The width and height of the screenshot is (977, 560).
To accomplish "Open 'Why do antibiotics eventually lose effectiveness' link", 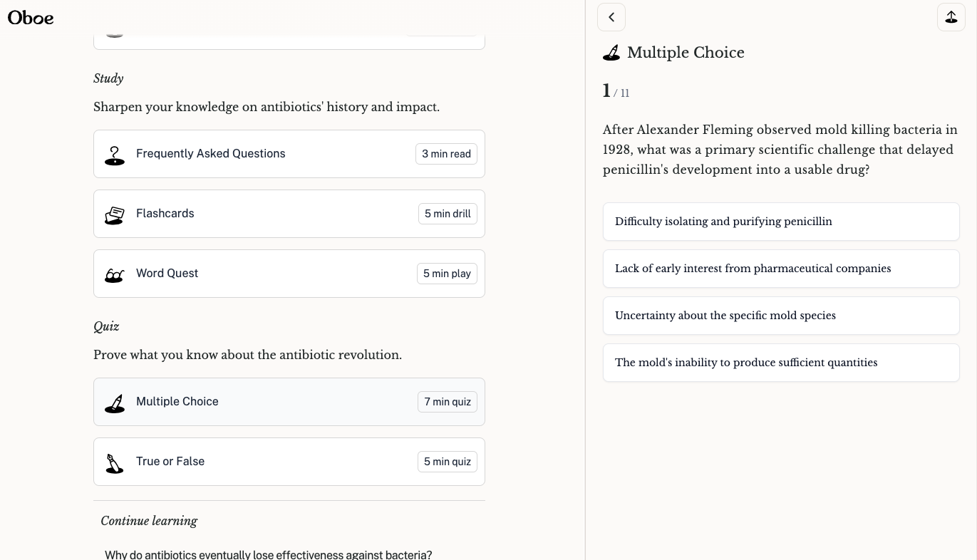I will 268,554.
